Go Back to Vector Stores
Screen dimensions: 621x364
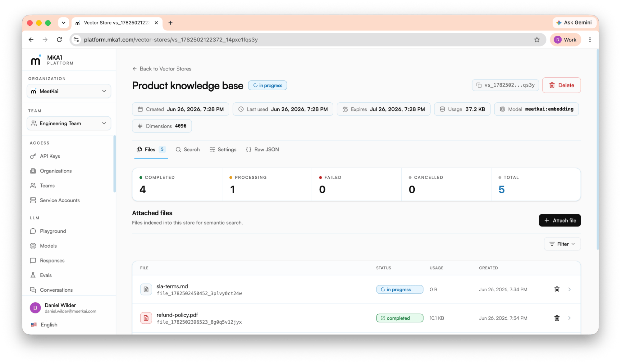click(162, 69)
